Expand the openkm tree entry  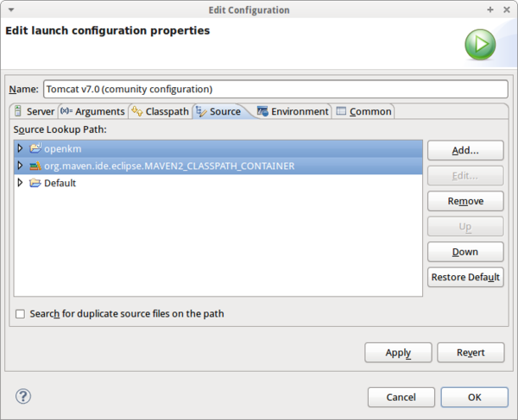pyautogui.click(x=21, y=148)
